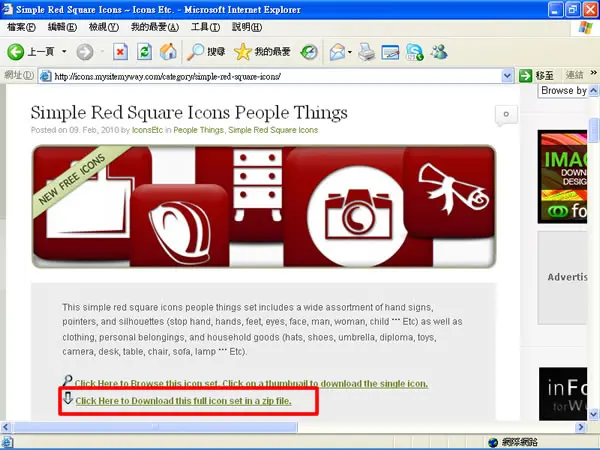Open Favorites with the star icon
The image size is (600, 450).
coord(243,52)
